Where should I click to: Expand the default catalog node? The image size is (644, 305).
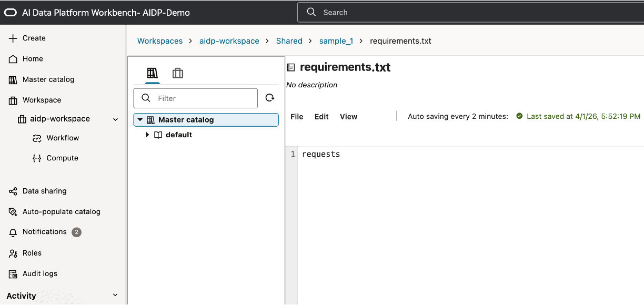tap(148, 135)
